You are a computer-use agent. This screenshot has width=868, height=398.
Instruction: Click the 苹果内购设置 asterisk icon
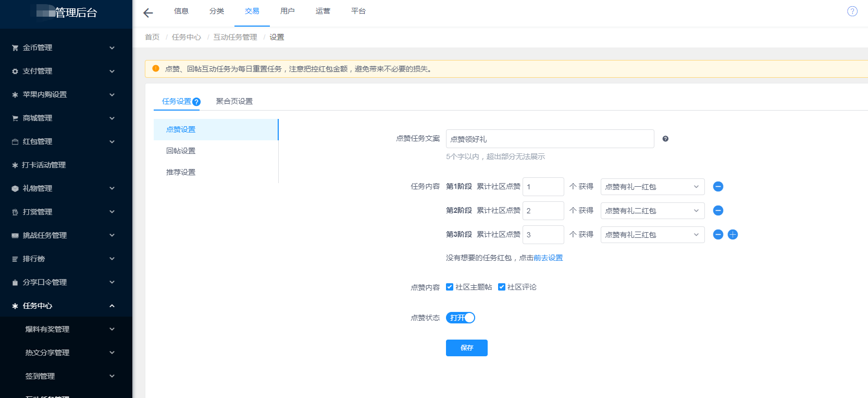(15, 94)
